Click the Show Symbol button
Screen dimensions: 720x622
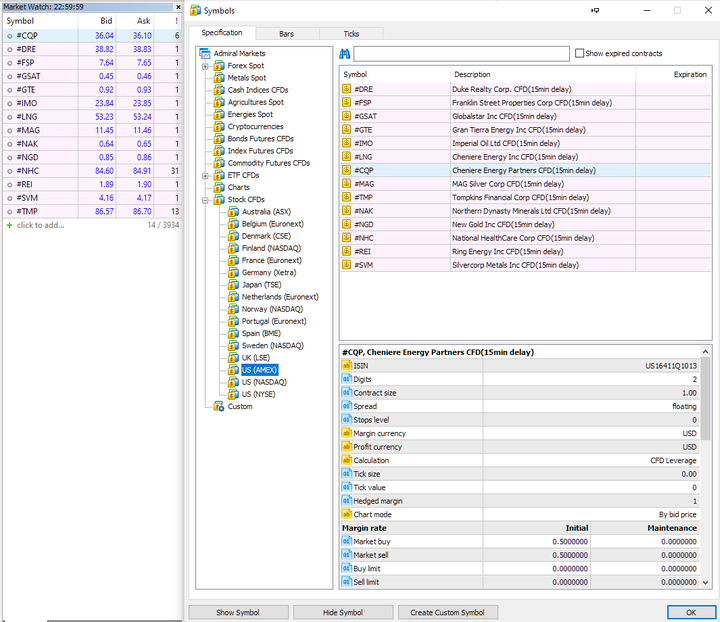[238, 612]
